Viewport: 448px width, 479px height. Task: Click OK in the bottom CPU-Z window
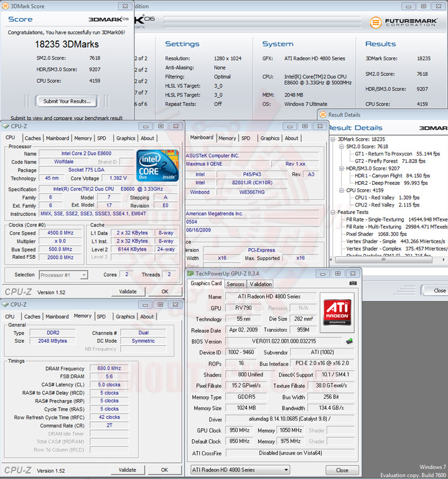(x=164, y=470)
